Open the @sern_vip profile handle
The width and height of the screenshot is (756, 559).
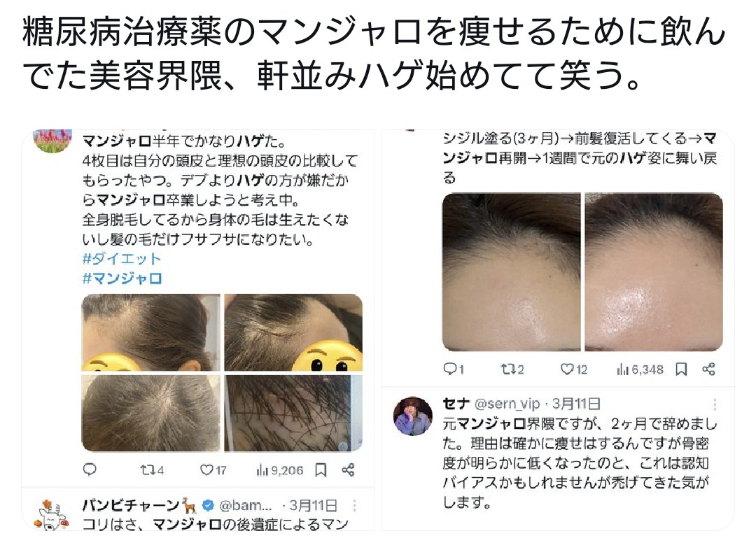click(x=507, y=404)
